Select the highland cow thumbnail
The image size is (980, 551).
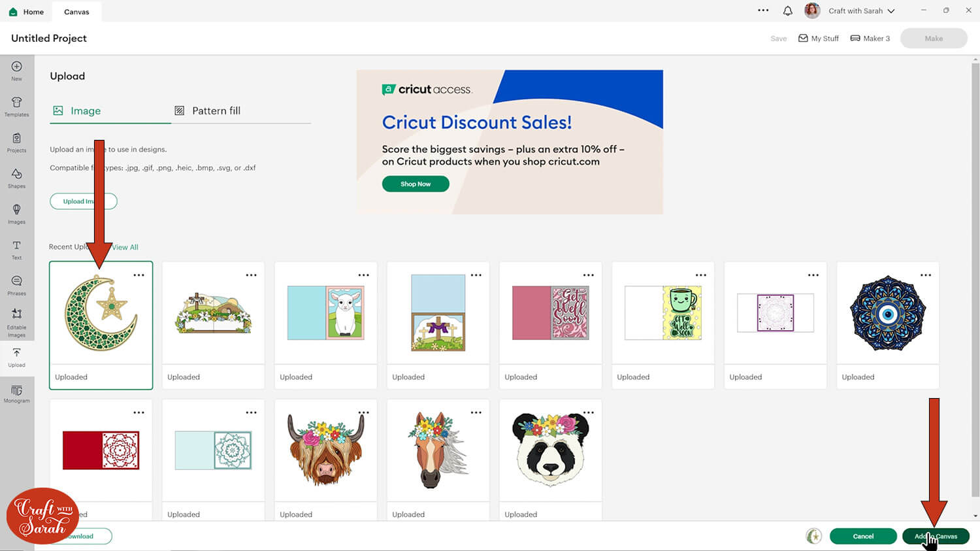tap(325, 450)
